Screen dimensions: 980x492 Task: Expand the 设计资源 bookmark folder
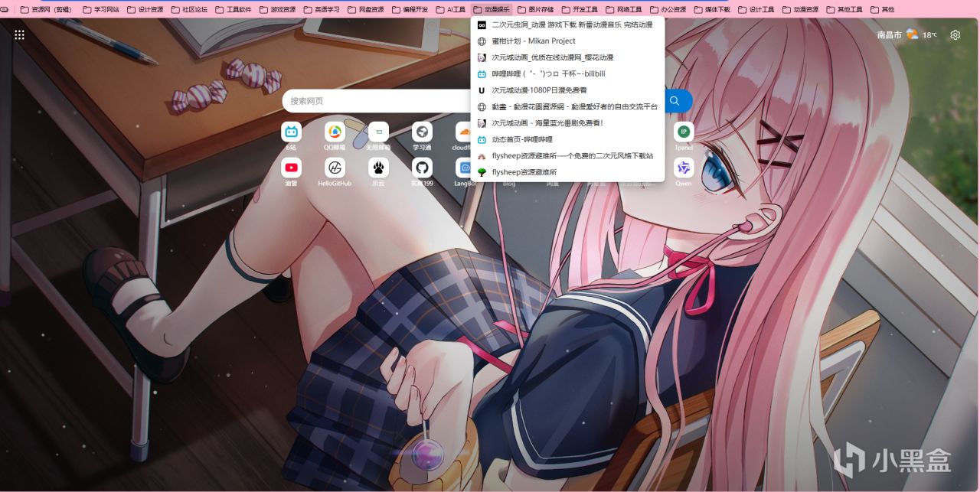(x=145, y=10)
